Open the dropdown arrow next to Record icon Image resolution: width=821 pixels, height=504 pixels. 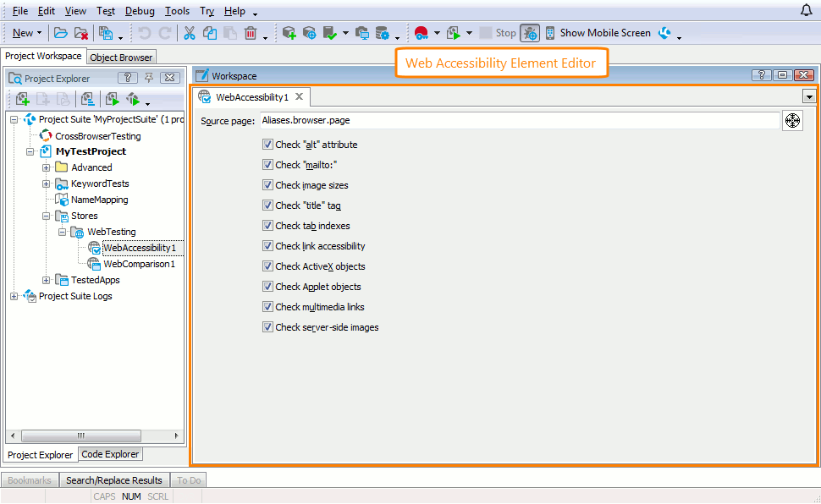tap(437, 33)
